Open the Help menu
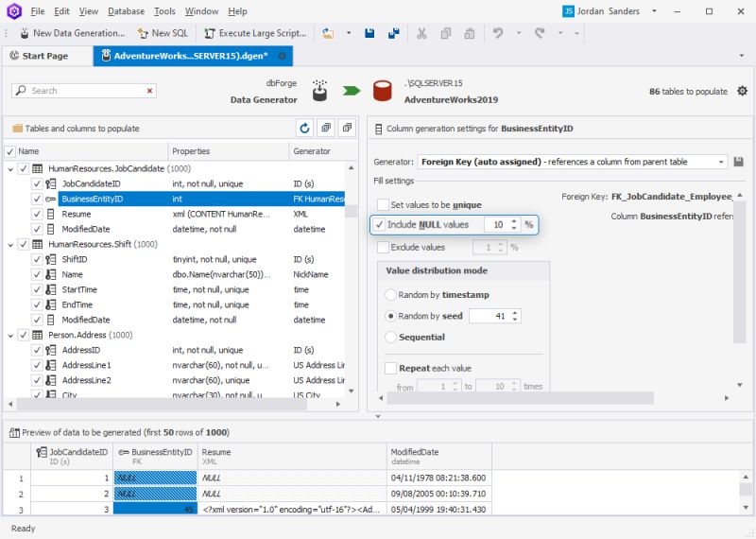Screen dimensions: 756x539 [237, 11]
